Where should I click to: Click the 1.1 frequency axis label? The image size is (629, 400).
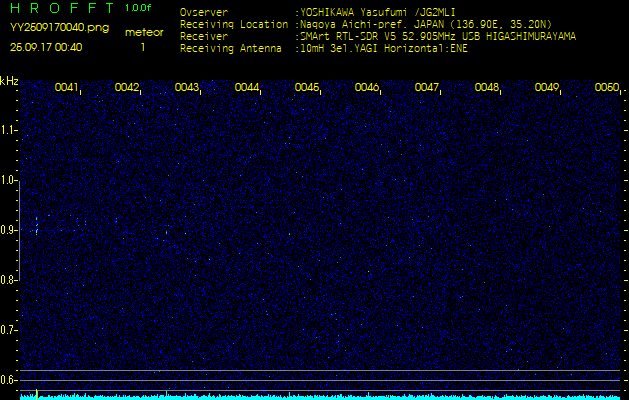9,130
